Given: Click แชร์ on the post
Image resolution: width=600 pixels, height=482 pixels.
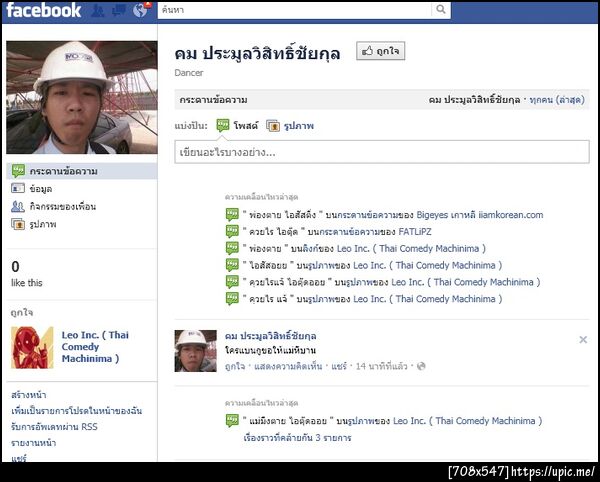Looking at the screenshot, I should click(339, 366).
